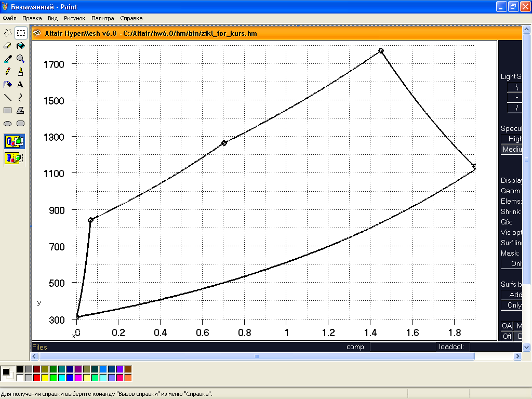Viewport: 532px width, 399px height.
Task: Select the lime green palette color
Action: pos(54,377)
